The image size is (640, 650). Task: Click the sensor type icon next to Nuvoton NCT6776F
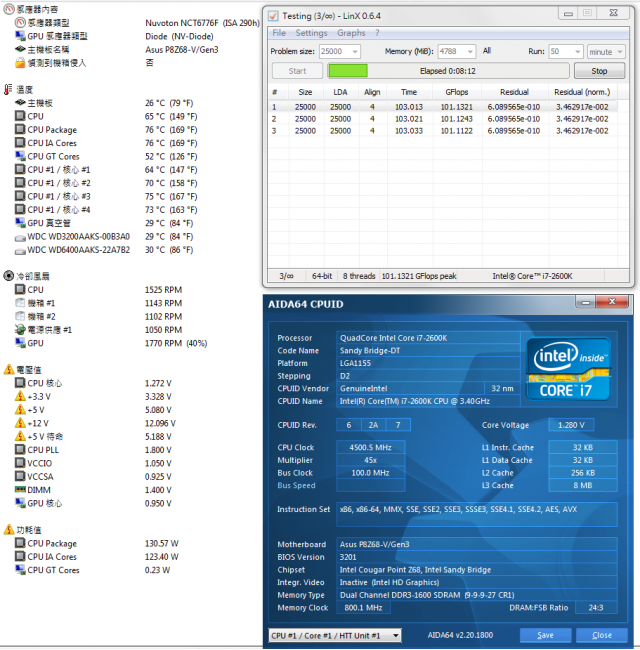click(x=20, y=22)
